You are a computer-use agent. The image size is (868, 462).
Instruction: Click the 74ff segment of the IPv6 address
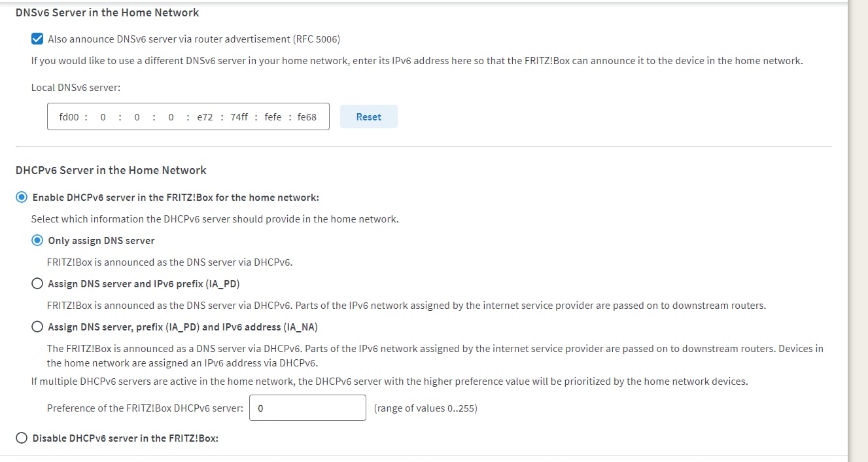point(239,116)
